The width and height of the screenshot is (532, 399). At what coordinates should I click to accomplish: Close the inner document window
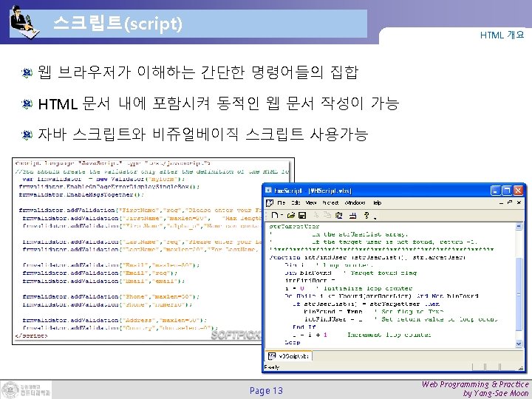point(519,202)
